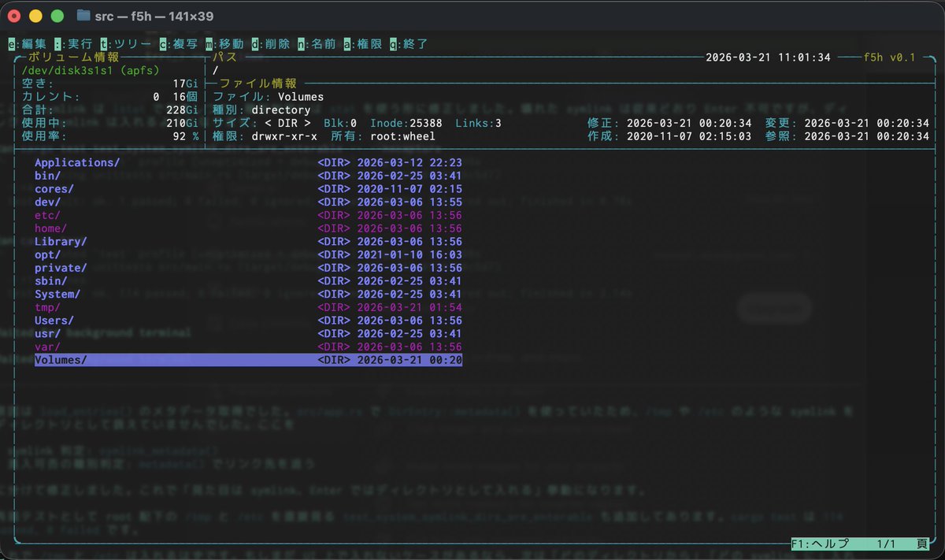Click the root:wheel owner value
This screenshot has height=560, width=945.
coord(402,136)
